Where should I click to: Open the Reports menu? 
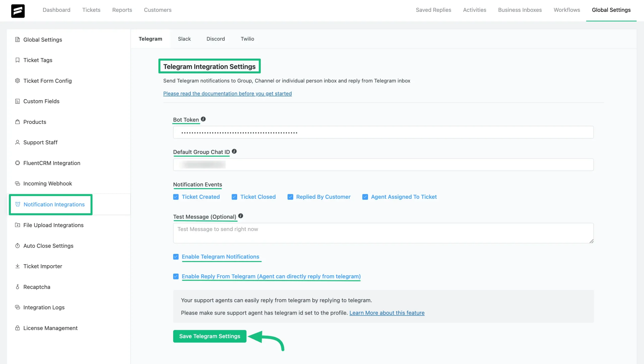pos(122,10)
